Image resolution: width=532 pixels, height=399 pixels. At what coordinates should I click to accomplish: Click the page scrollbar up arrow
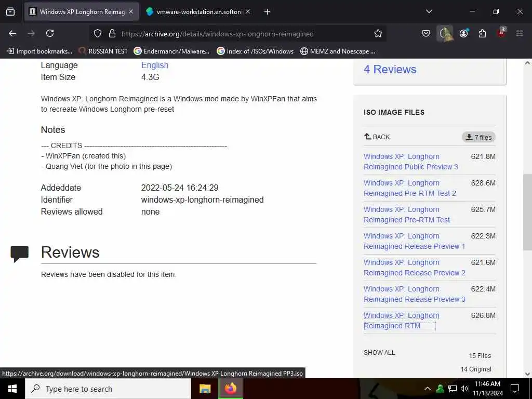click(527, 63)
